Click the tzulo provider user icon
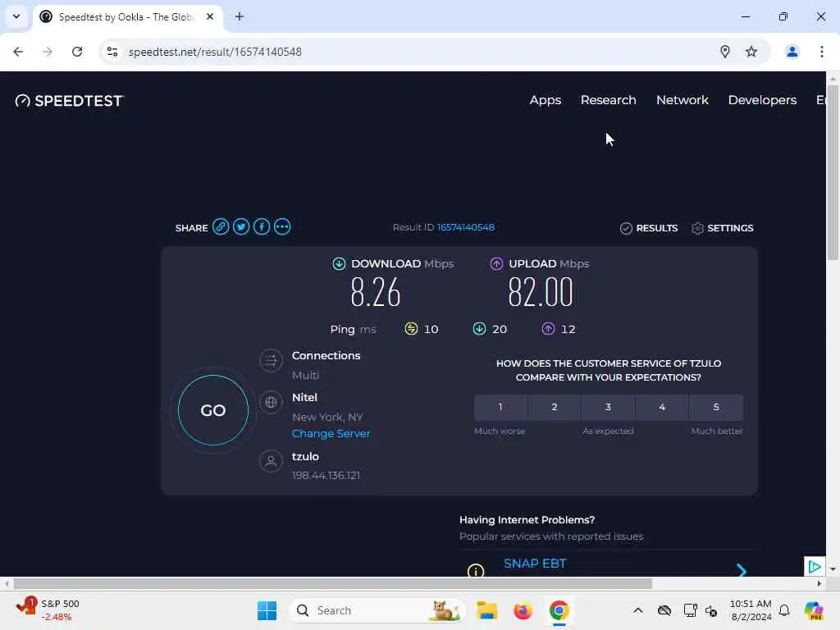 click(x=271, y=461)
